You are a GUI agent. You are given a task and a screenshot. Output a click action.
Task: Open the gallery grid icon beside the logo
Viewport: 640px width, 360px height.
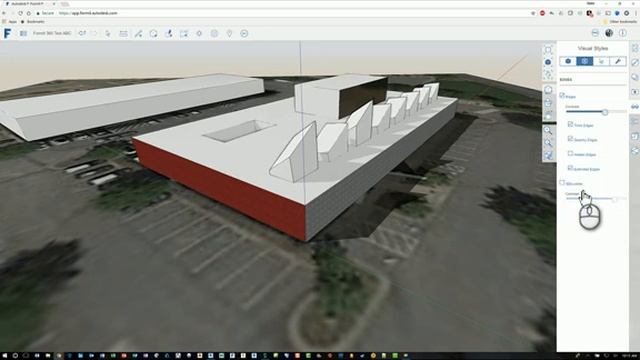[23, 33]
